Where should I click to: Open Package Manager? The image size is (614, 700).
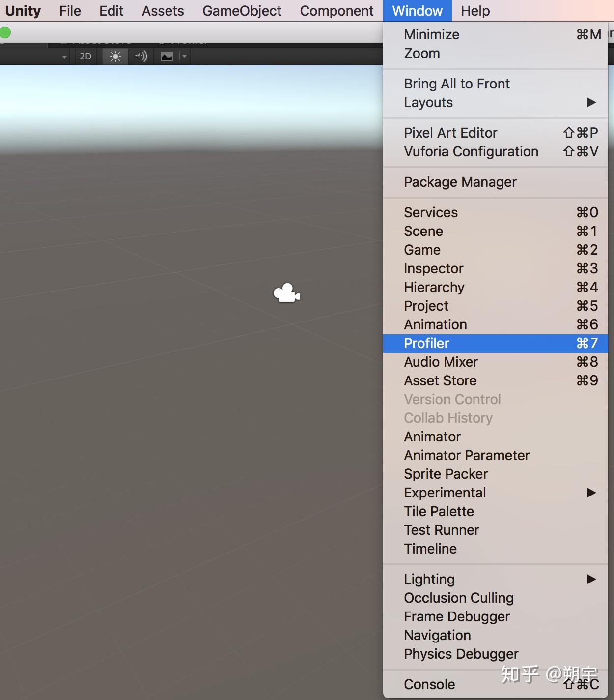coord(496,182)
